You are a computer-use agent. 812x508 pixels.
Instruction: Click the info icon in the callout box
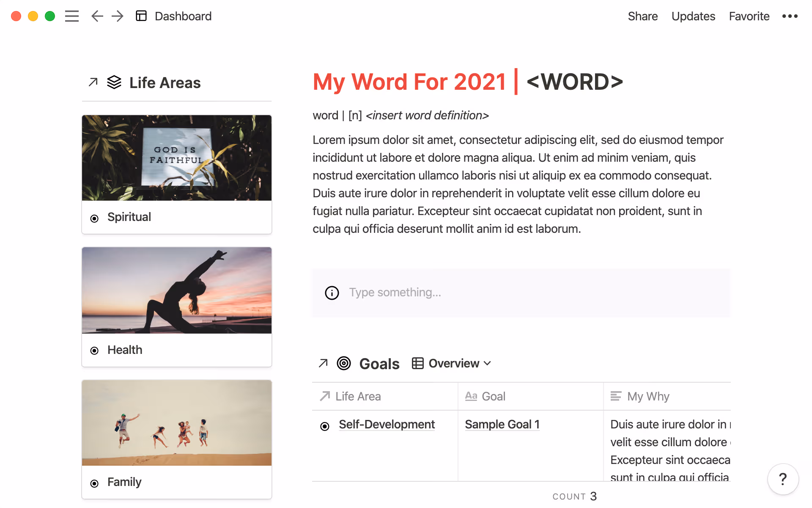tap(332, 293)
